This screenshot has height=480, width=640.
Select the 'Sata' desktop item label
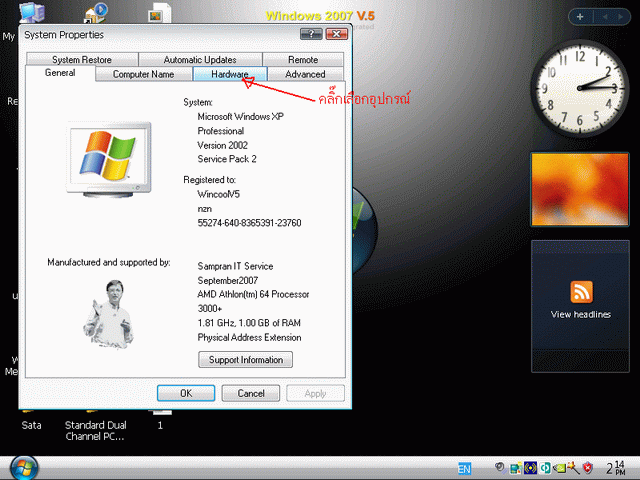(x=31, y=425)
